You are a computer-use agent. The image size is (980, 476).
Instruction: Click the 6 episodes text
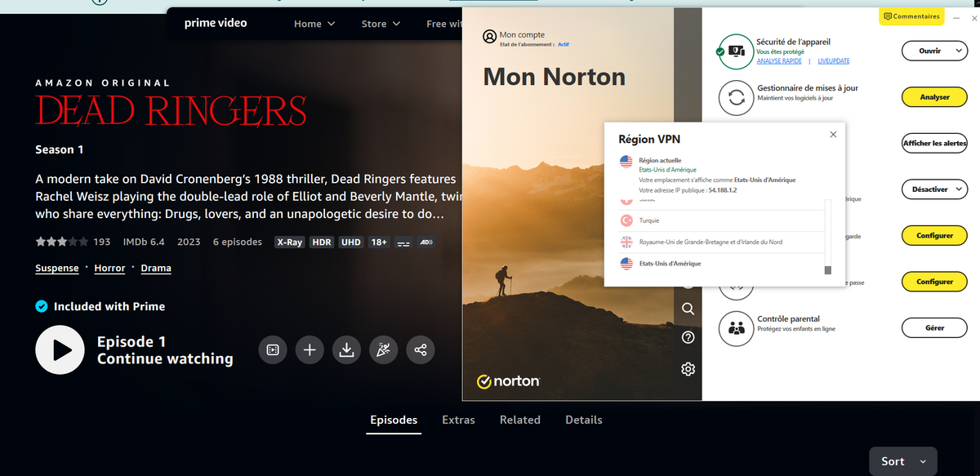point(238,242)
